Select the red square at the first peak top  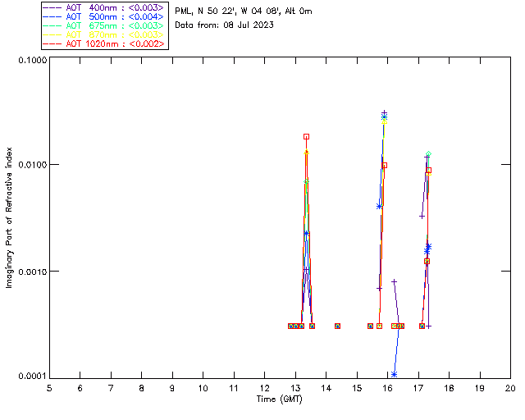coord(306,137)
